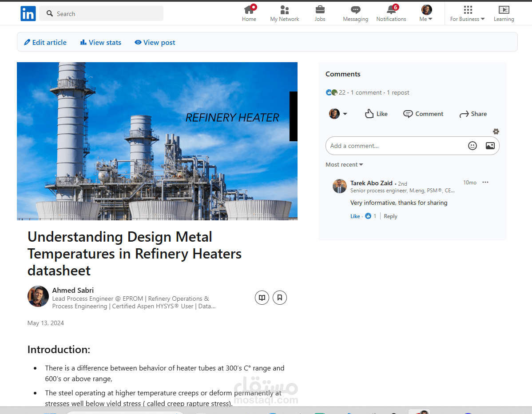Click the 'Introduction:' heading
Image resolution: width=532 pixels, height=414 pixels.
59,350
